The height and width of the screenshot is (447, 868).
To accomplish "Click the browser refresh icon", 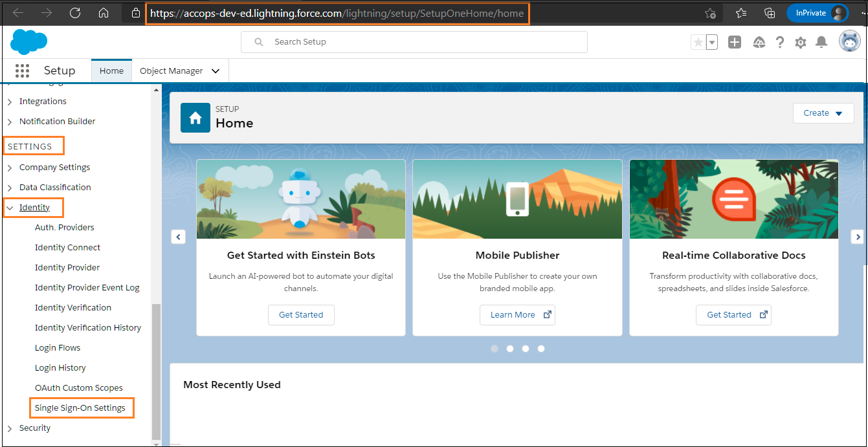I will point(75,13).
